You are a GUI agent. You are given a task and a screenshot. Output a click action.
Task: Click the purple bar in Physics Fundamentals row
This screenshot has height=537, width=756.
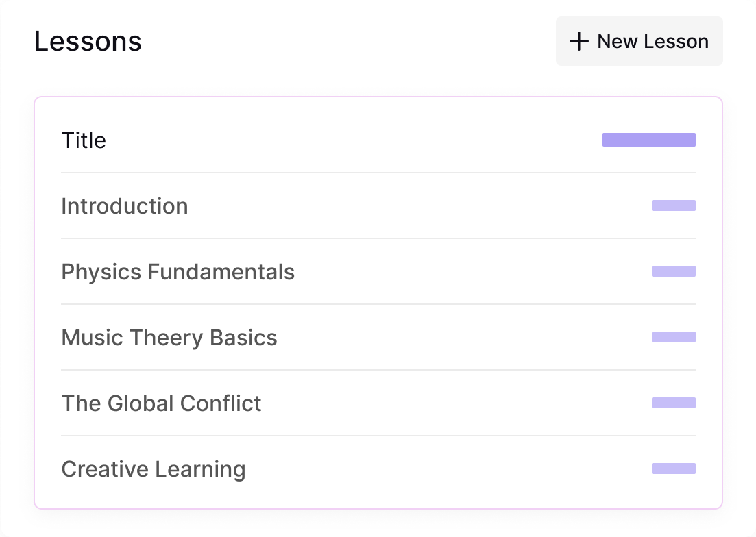(x=673, y=271)
